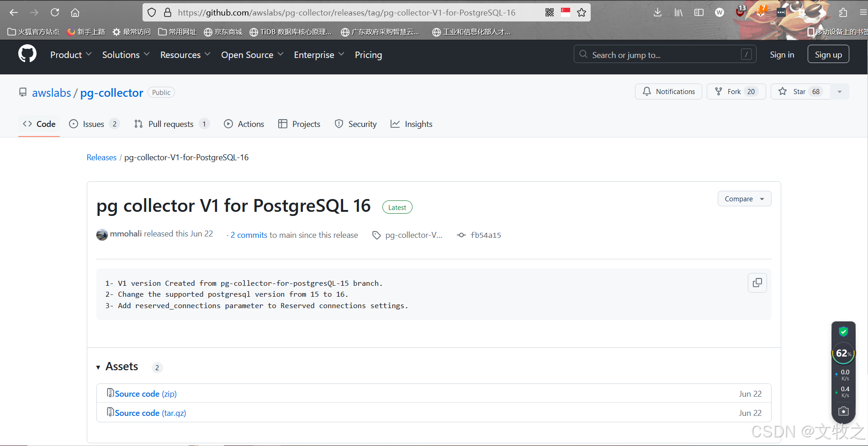The height and width of the screenshot is (446, 868).
Task: Open the Pricing page
Action: tap(368, 55)
